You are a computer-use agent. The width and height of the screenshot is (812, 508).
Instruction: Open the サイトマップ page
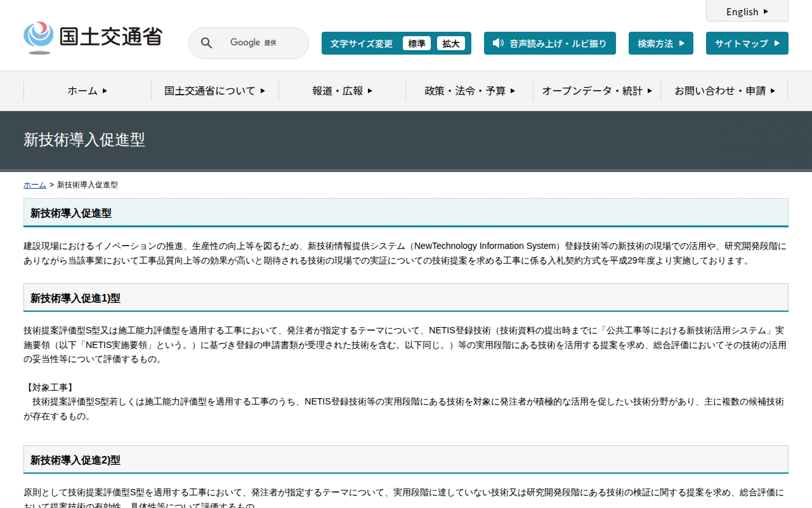741,43
